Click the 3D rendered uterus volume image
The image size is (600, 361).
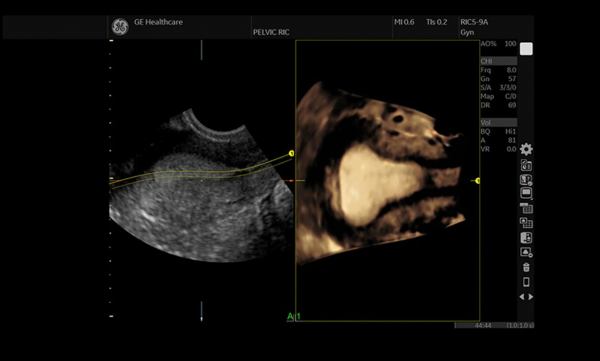(381, 172)
